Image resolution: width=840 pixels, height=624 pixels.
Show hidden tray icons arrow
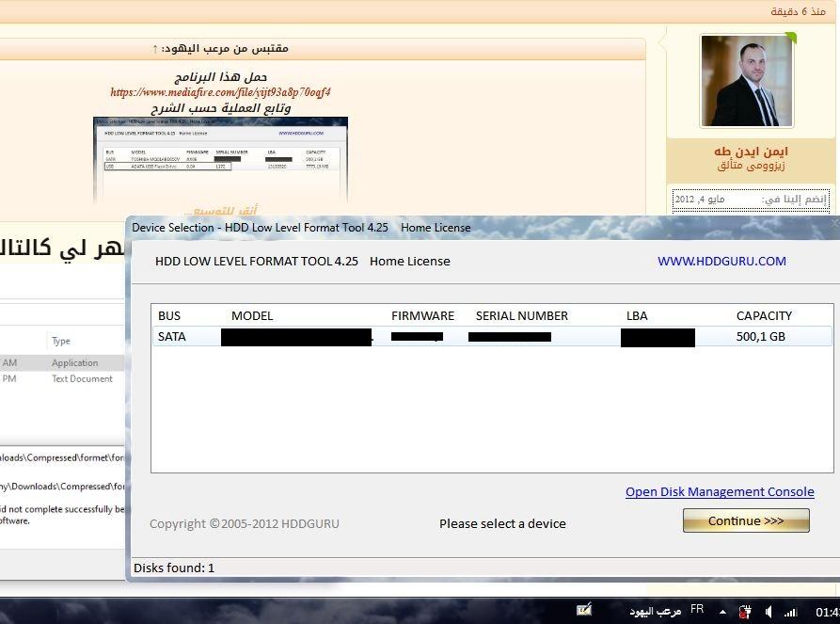(722, 611)
